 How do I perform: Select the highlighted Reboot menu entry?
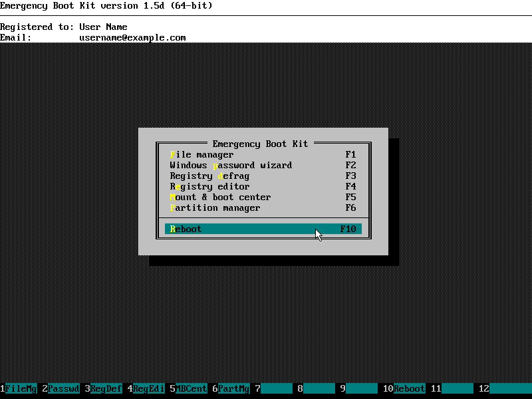pos(263,229)
